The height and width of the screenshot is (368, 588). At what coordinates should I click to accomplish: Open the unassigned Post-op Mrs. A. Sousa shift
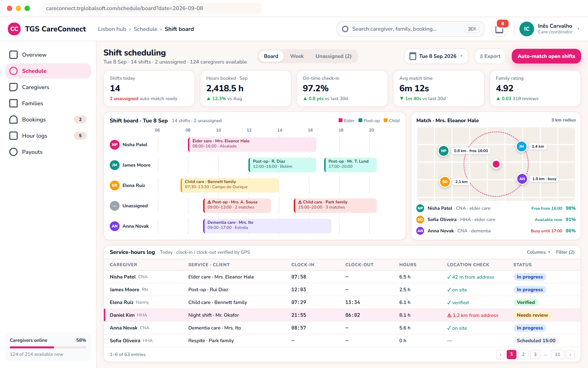pos(237,206)
